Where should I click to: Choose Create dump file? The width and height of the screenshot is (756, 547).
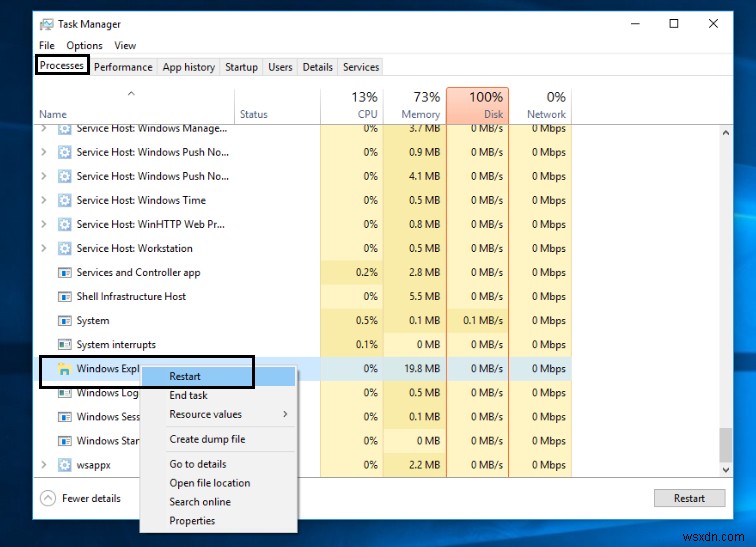coord(218,439)
